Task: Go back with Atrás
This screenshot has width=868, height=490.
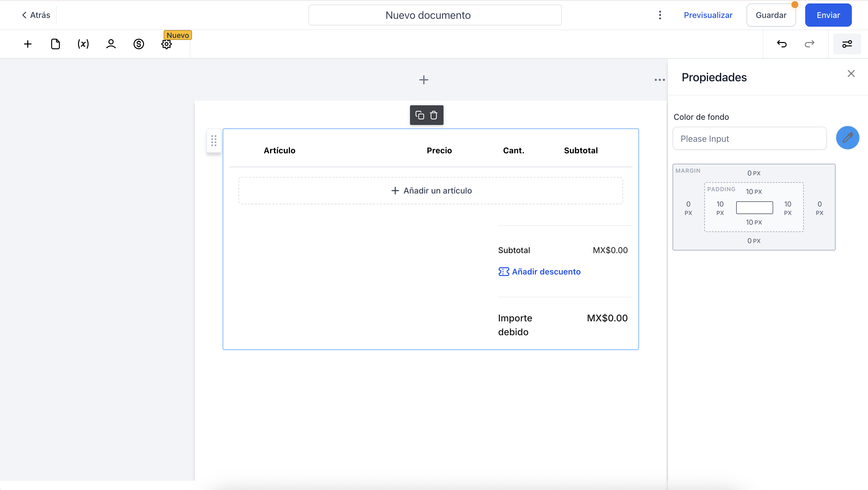Action: coord(36,15)
